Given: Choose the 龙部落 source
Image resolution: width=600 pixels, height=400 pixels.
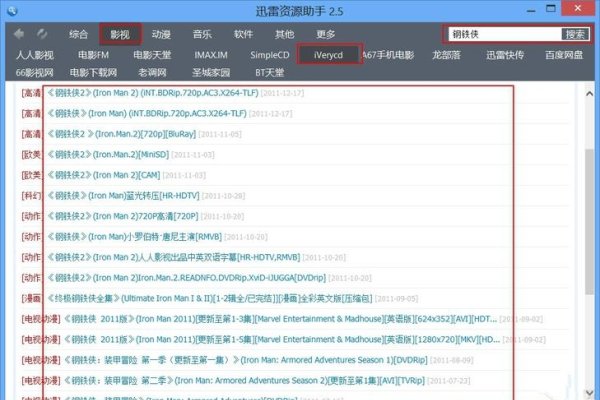Looking at the screenshot, I should point(446,55).
